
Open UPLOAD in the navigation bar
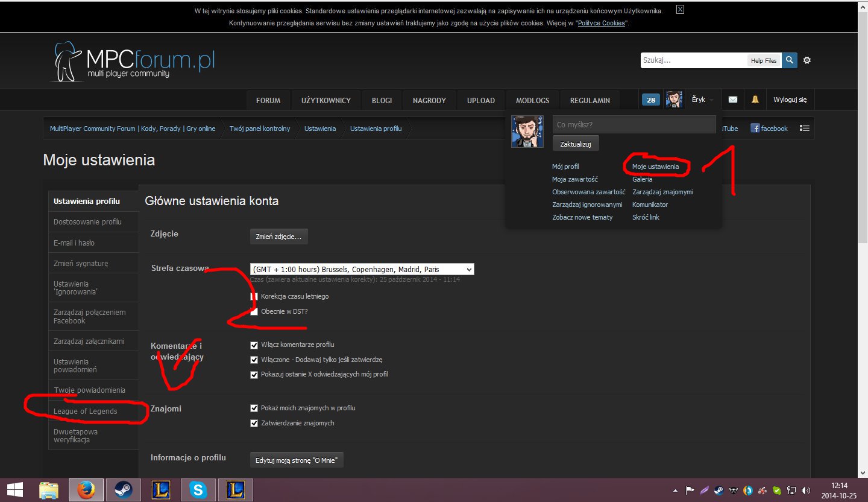pyautogui.click(x=481, y=101)
